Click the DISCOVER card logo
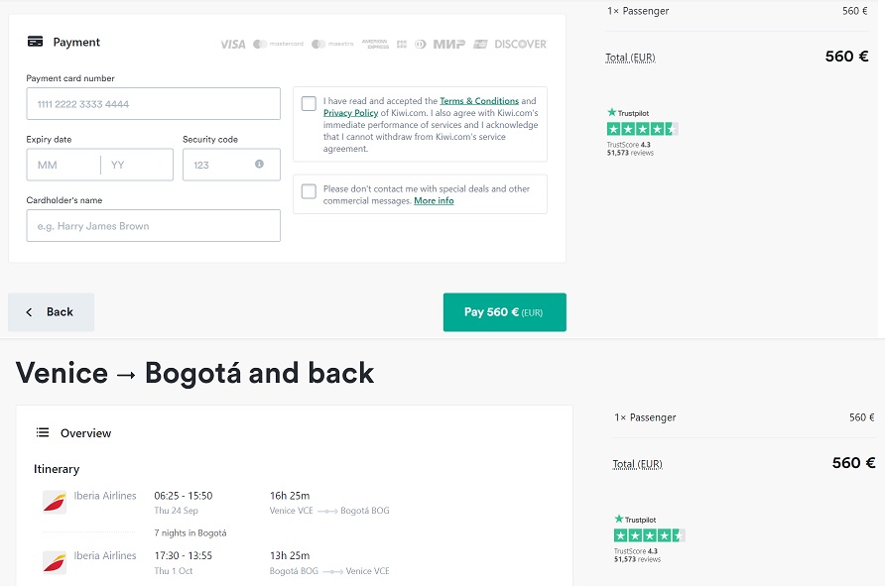 pyautogui.click(x=521, y=44)
